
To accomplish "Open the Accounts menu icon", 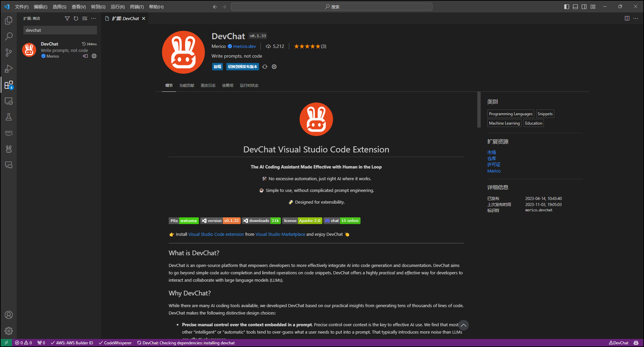I will (x=9, y=315).
